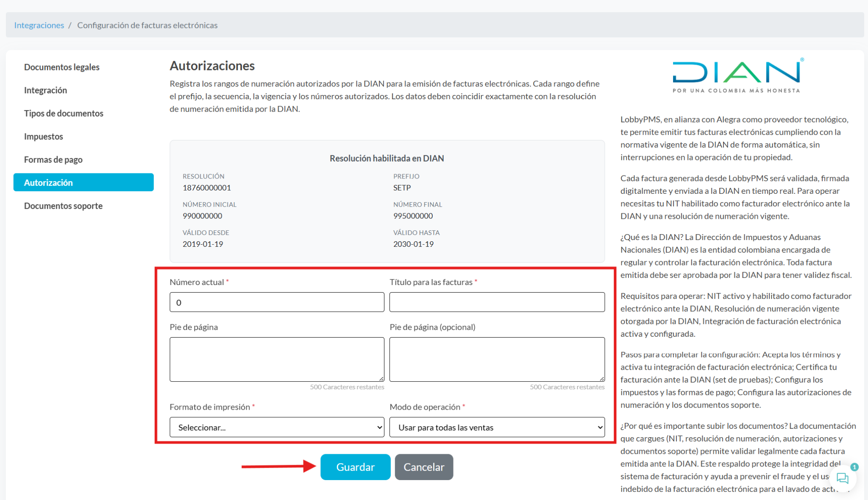Open the Formato de impresión dropdown

tap(277, 427)
